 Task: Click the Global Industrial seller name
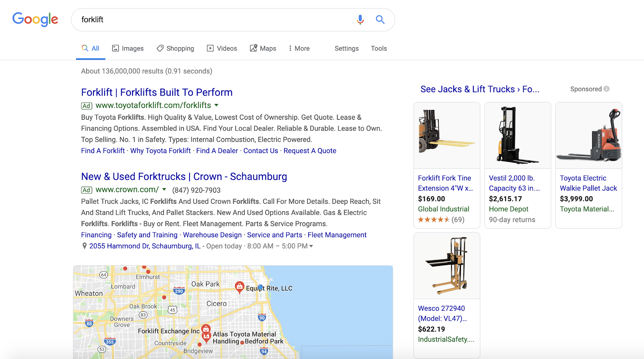tap(444, 209)
